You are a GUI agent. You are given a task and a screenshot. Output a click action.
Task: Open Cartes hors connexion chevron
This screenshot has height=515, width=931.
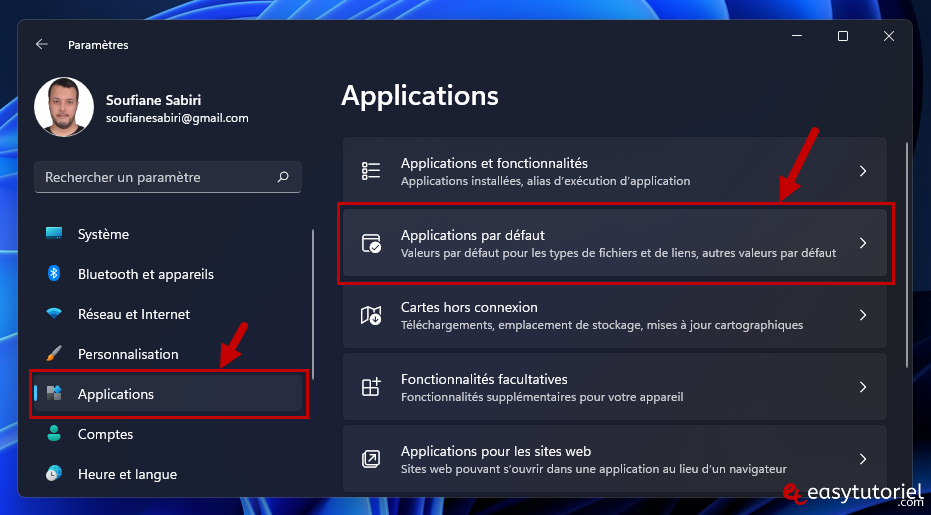coord(863,315)
